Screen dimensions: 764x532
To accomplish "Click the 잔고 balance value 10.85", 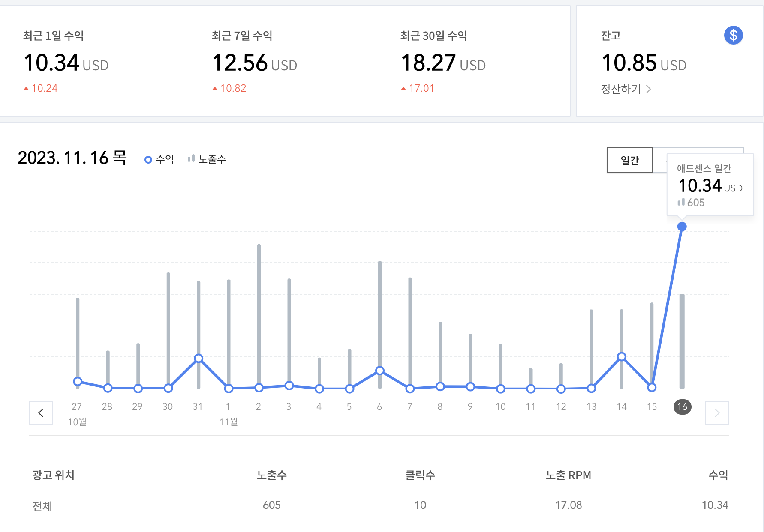I will (629, 63).
